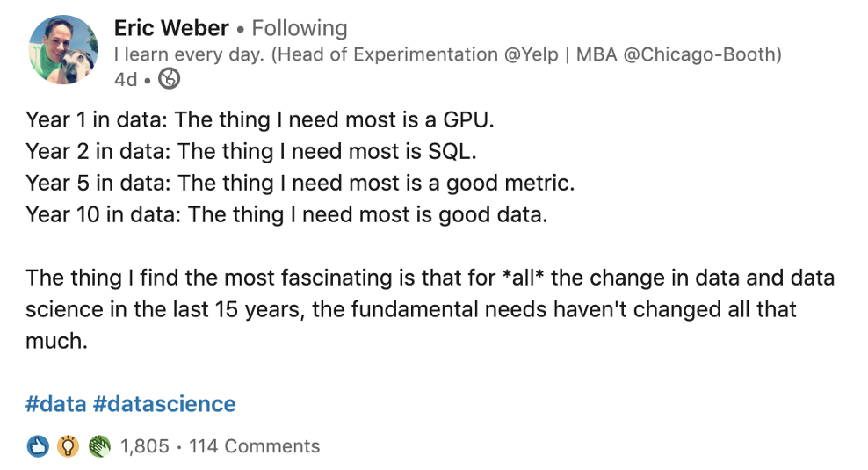Viewport: 868px width, 470px height.
Task: Click the author headline 'I learn every day'
Action: coord(189,54)
